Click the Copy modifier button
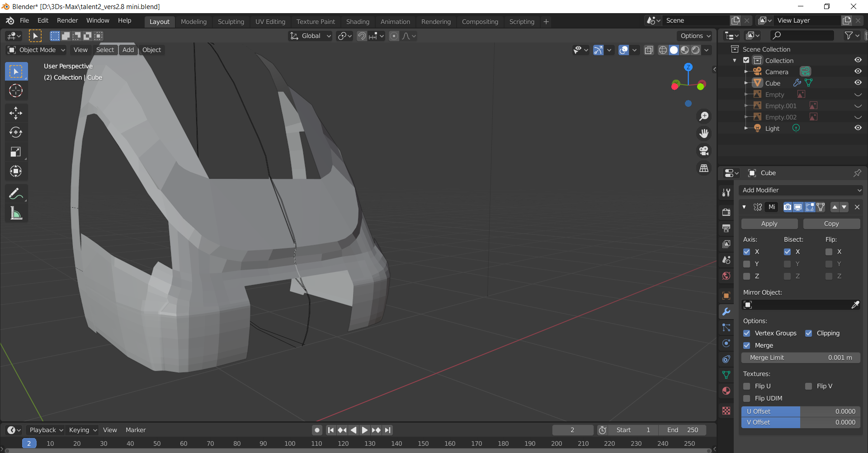Screen dimensions: 868x453 tap(831, 224)
